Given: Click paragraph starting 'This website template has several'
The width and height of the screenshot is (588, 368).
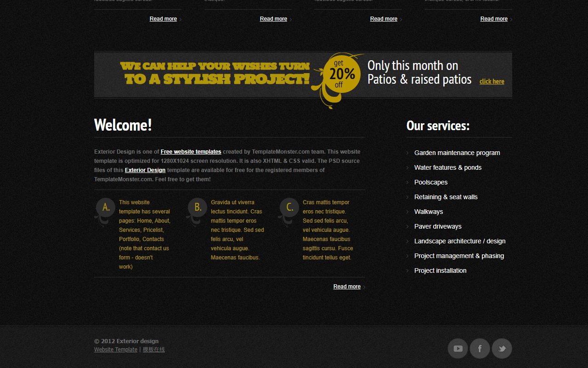Looking at the screenshot, I should click(145, 235).
